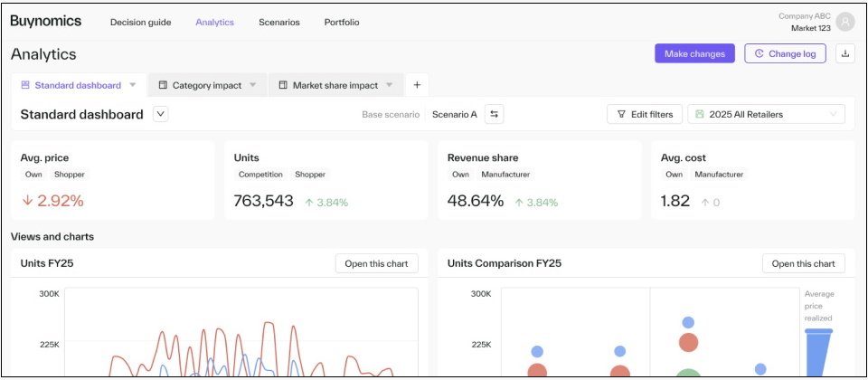Click the Edit filters button
Image resolution: width=868 pixels, height=380 pixels.
coord(645,114)
